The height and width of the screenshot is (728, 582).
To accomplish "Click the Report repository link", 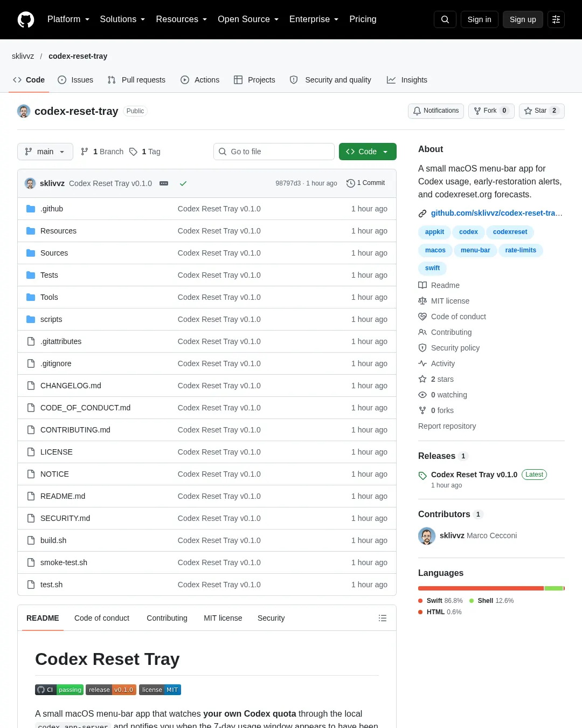I will tap(447, 426).
